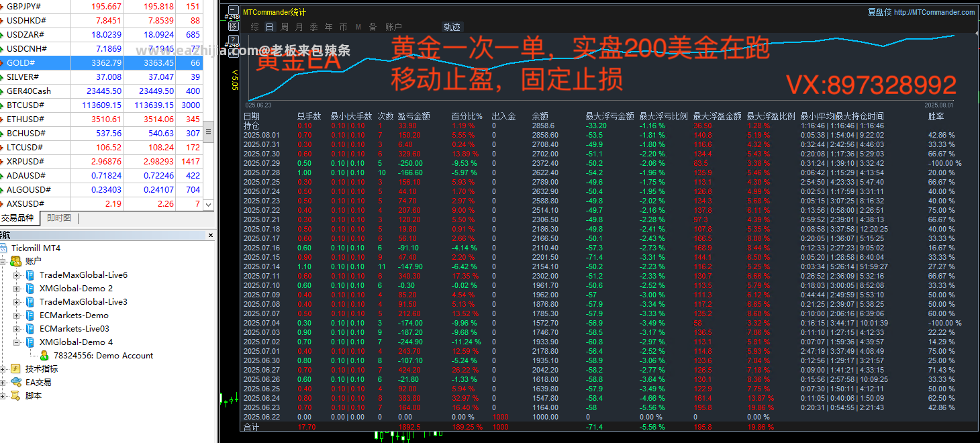
Task: Close the Navigator panel
Action: (210, 235)
